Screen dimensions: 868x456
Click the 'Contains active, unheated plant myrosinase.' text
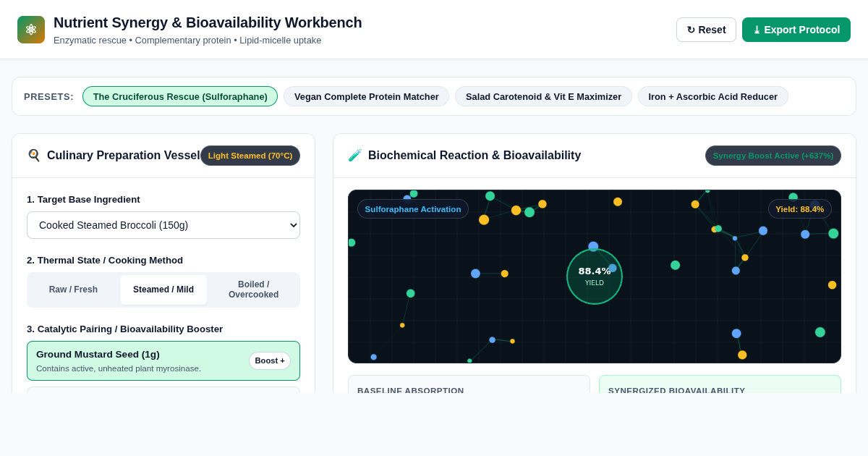(119, 368)
